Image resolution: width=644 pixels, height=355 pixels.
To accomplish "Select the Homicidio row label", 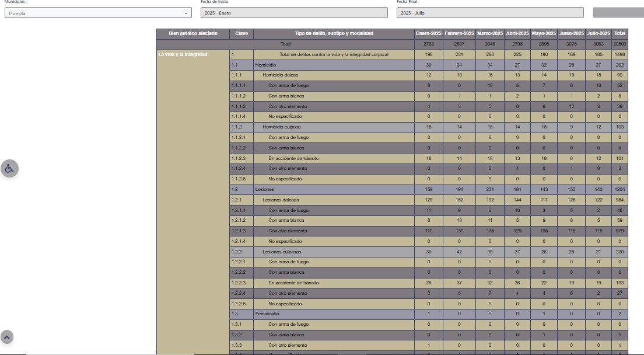I will [x=265, y=65].
